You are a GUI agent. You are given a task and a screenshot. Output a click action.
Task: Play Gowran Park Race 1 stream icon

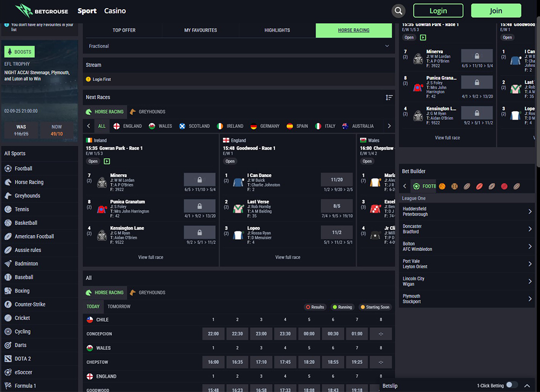tap(107, 161)
